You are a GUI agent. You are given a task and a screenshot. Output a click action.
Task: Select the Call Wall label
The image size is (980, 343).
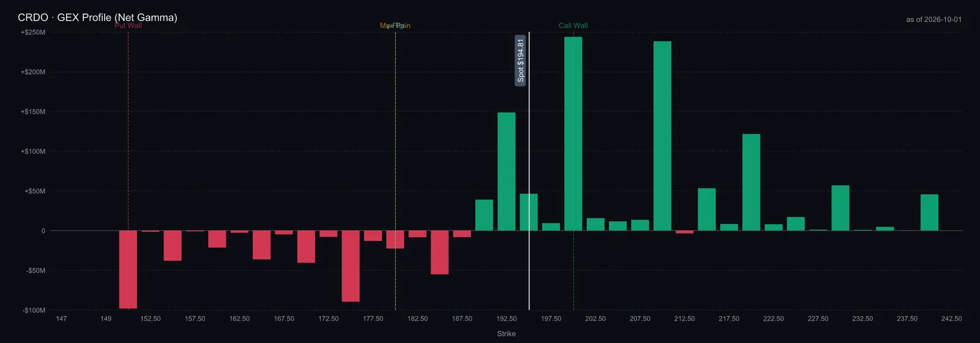pos(573,26)
